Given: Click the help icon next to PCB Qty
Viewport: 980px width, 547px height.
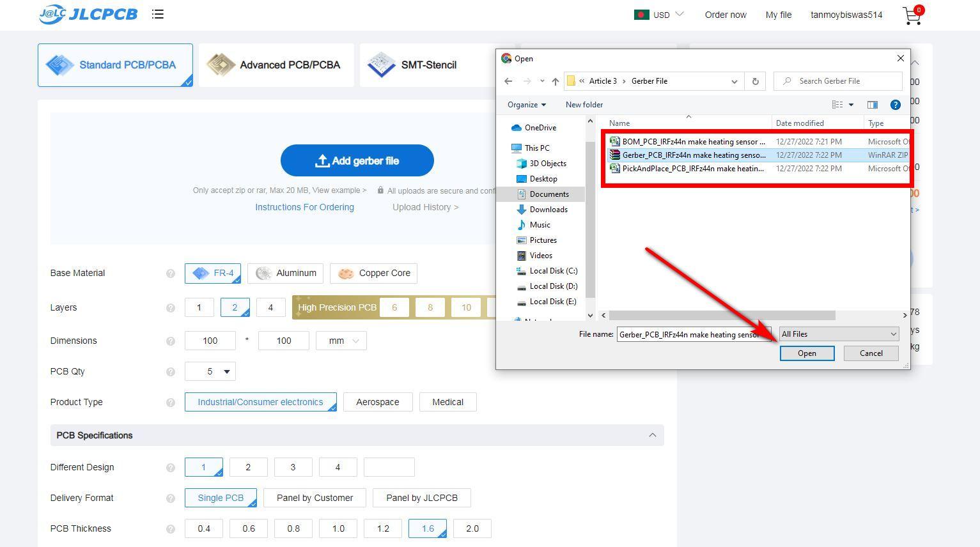Looking at the screenshot, I should click(171, 372).
